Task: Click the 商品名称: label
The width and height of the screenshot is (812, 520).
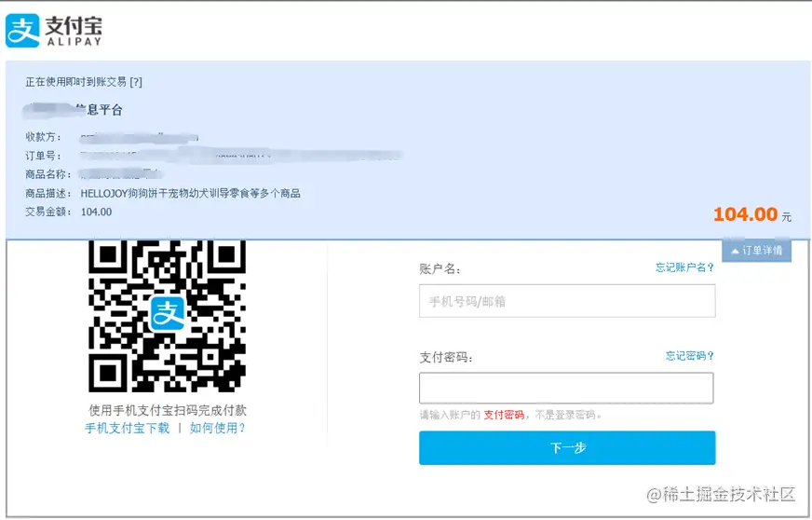Action: 48,174
